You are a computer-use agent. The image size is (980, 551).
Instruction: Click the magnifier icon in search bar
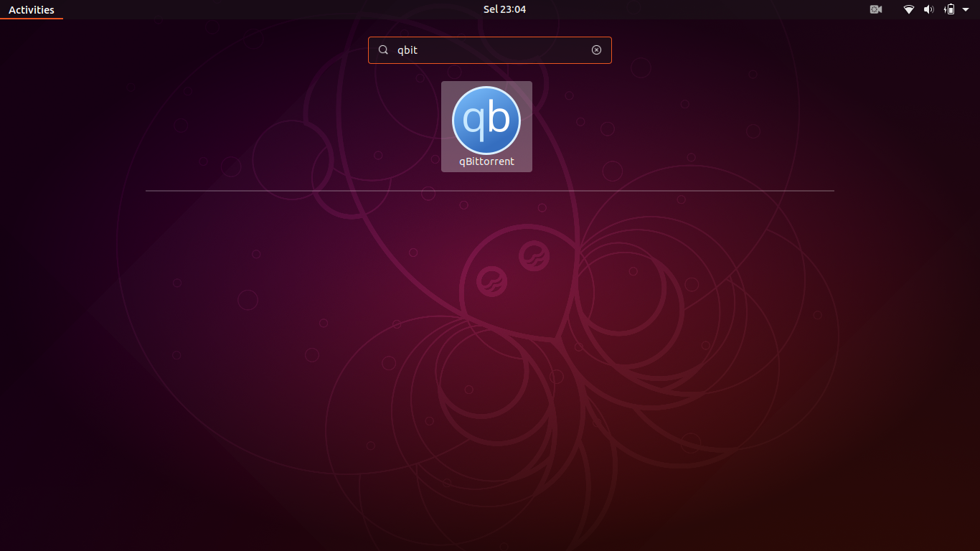(x=384, y=50)
